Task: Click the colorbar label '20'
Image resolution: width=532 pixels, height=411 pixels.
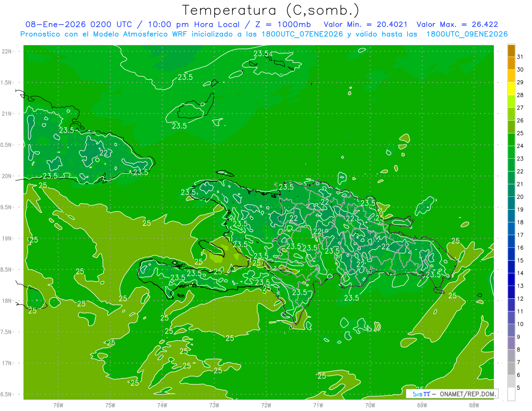Action: [520, 197]
